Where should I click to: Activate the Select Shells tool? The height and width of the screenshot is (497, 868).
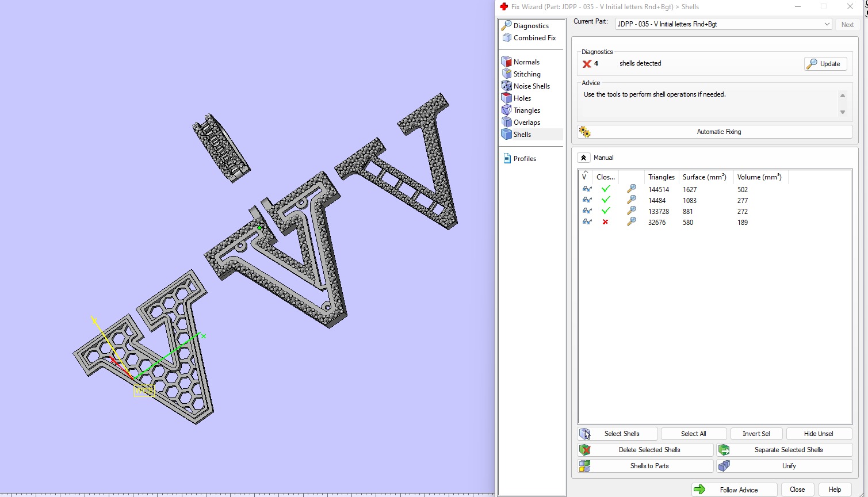[617, 434]
